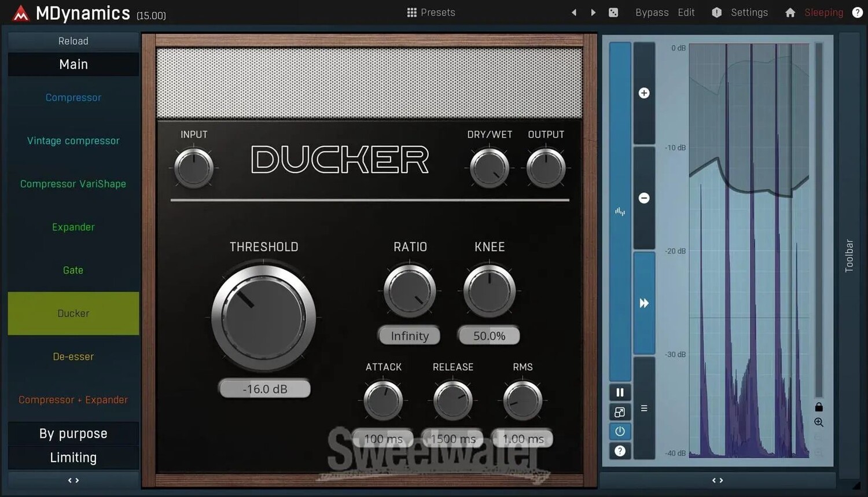Click the fast-forward double arrow button
This screenshot has width=868, height=497.
coord(644,303)
